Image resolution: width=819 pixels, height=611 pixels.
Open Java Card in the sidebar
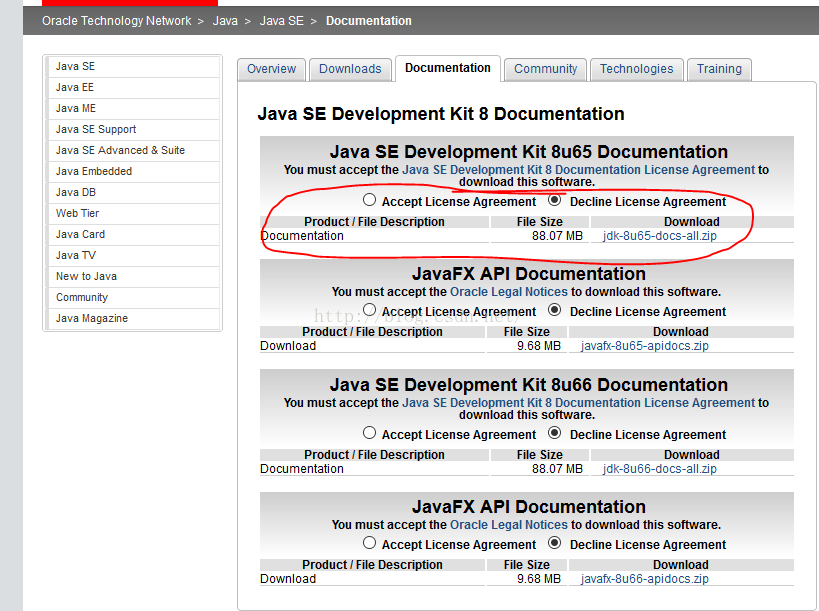(133, 234)
